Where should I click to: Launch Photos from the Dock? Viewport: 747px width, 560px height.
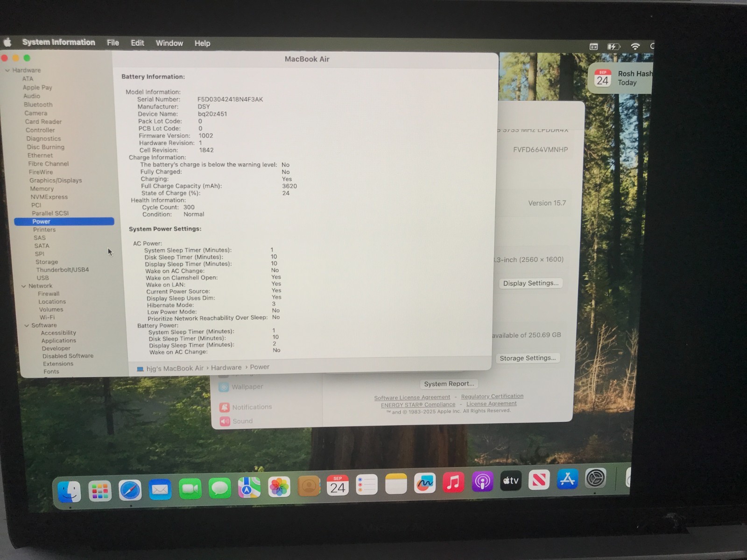(279, 487)
